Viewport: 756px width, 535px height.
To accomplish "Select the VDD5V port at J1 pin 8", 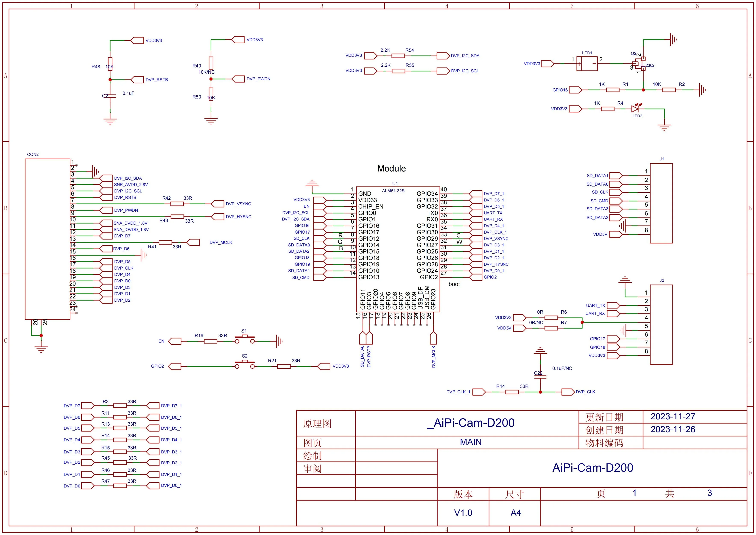I will (616, 234).
